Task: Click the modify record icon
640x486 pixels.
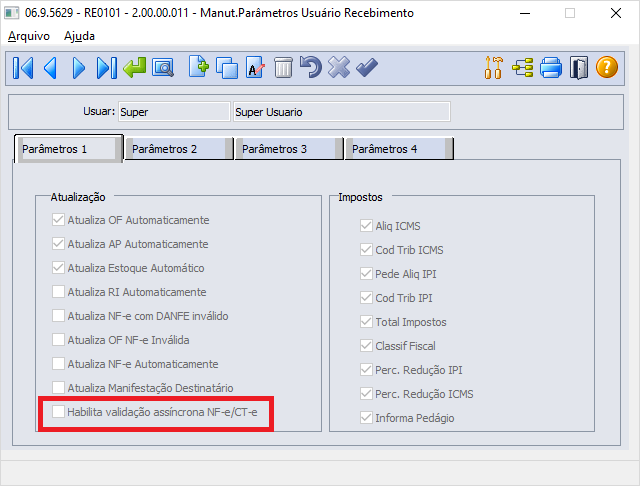Action: (255, 68)
